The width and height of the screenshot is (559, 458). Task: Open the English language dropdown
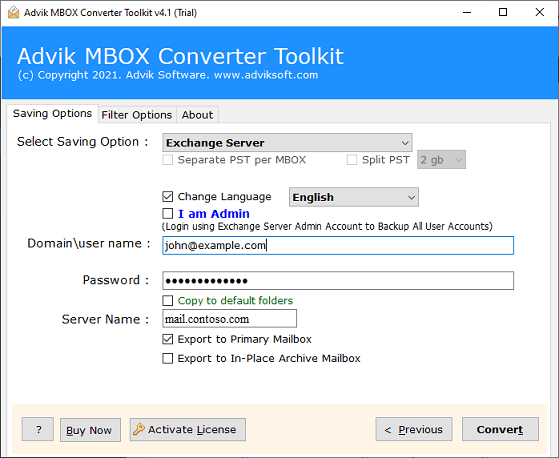tap(354, 197)
